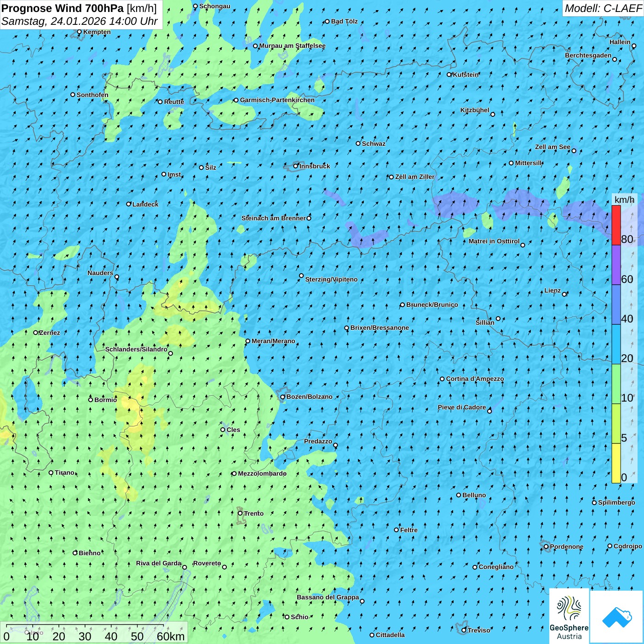Click the Trento city marker
644x644 pixels.
pos(240,513)
